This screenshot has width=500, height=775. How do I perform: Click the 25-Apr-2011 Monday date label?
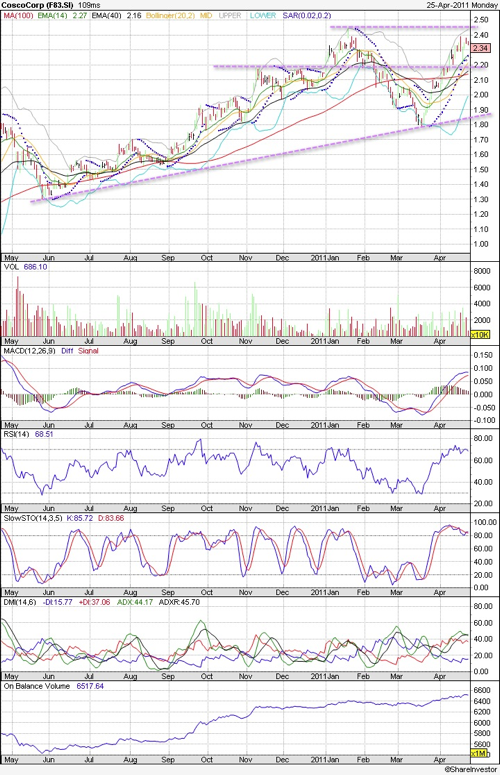coord(462,5)
